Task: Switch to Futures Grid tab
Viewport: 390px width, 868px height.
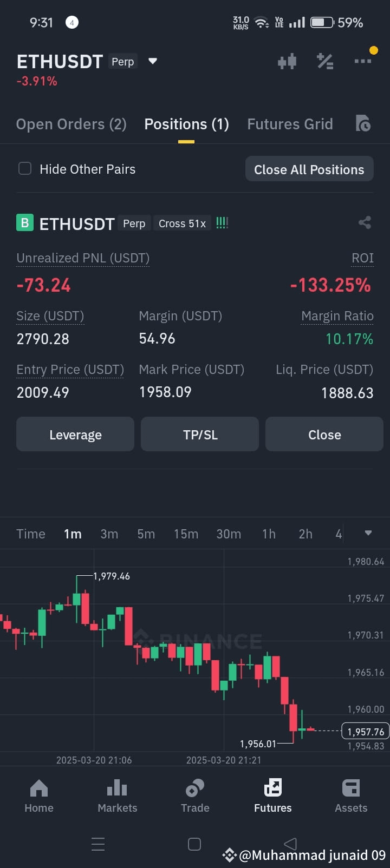Action: (290, 124)
